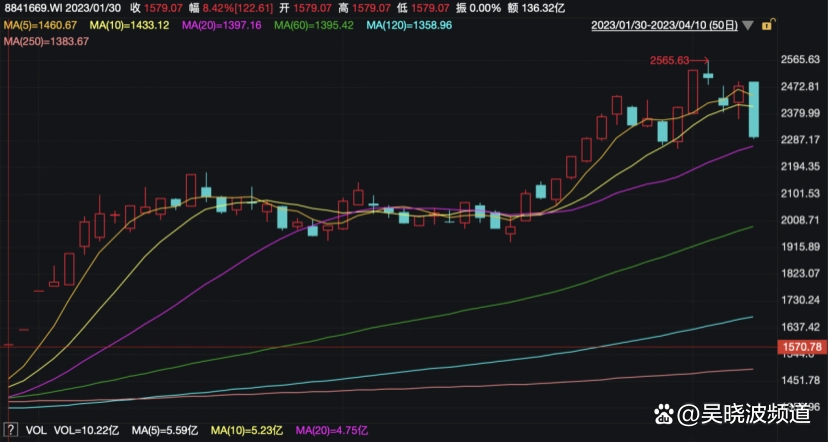828x444 pixels.
Task: Select the MA(120)=1358.96 indicator label
Action: [409, 25]
